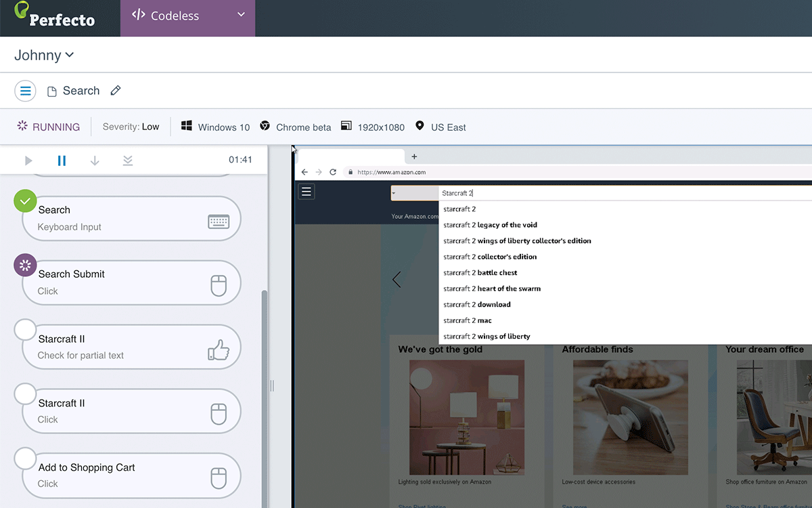
Task: Open the Your dream office chair image
Action: point(774,417)
